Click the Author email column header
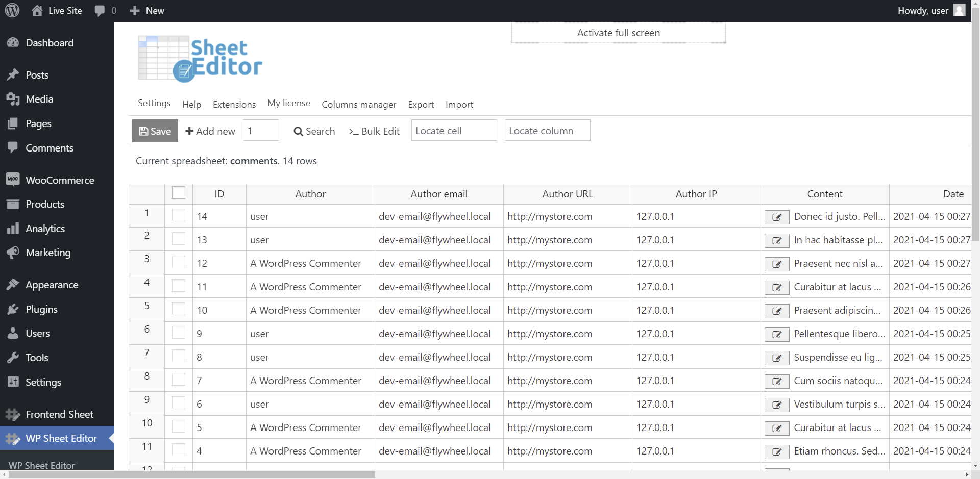Image resolution: width=980 pixels, height=479 pixels. [x=439, y=194]
